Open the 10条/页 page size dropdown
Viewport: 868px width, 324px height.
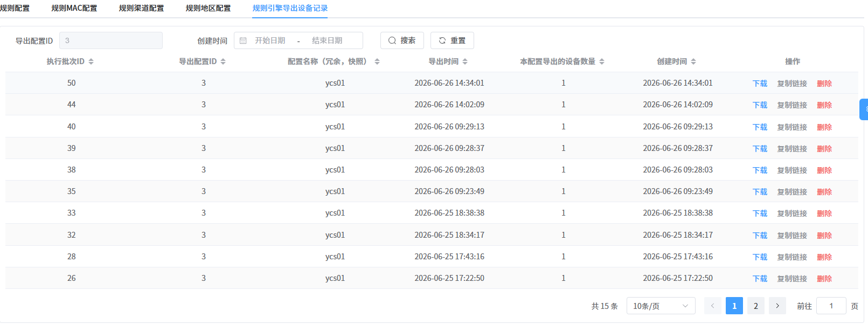661,306
